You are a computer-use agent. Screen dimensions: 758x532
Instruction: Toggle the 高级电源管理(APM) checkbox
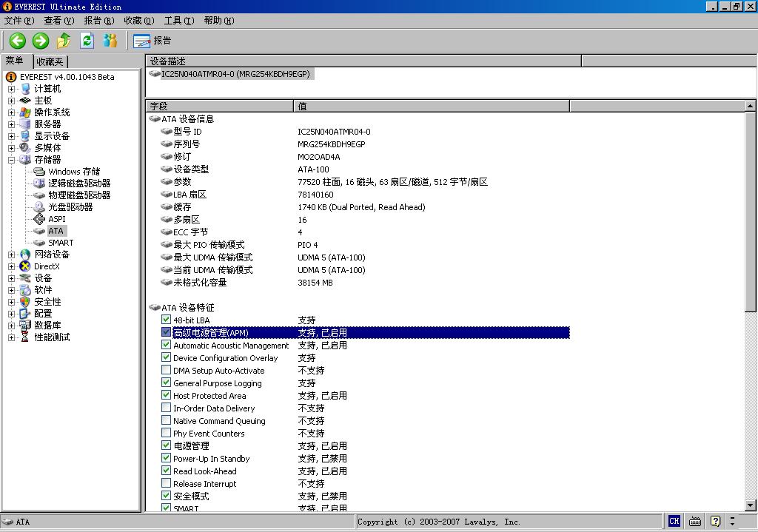click(166, 332)
